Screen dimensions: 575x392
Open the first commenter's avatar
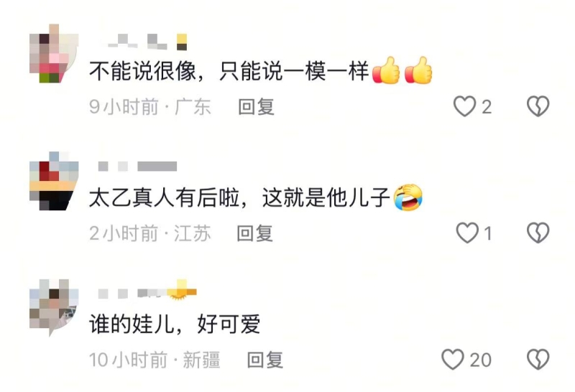coord(54,54)
